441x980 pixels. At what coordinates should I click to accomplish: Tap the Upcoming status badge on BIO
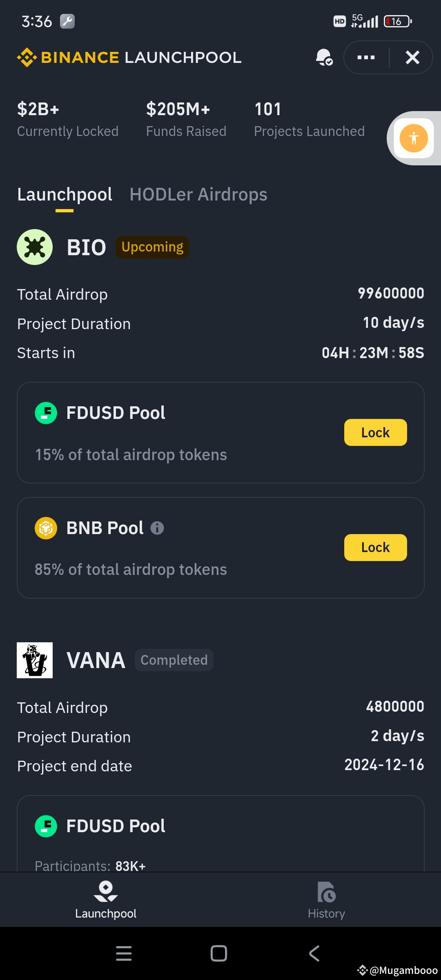click(152, 247)
